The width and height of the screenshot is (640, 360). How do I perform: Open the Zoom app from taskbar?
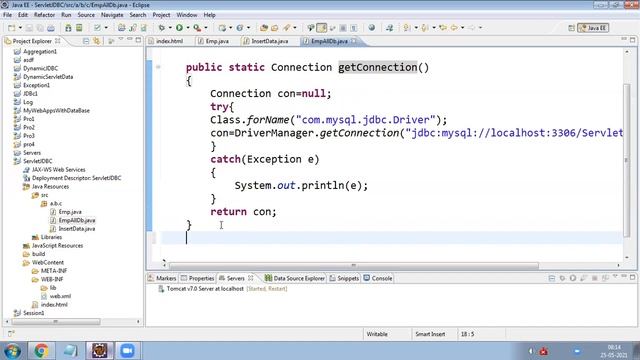click(127, 351)
